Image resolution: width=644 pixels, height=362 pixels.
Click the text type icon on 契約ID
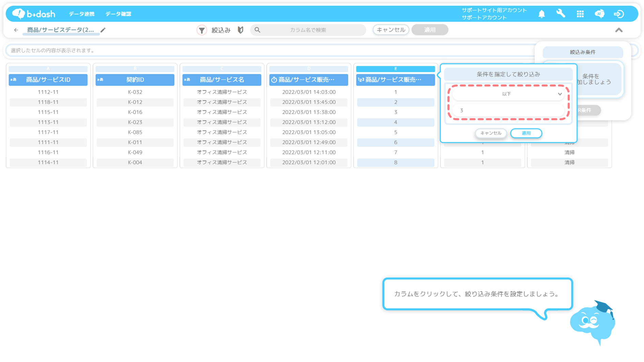pyautogui.click(x=100, y=80)
